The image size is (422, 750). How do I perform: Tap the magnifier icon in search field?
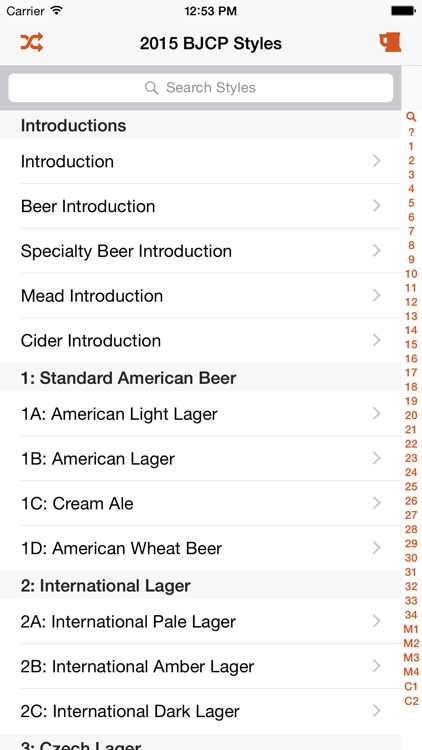[151, 88]
